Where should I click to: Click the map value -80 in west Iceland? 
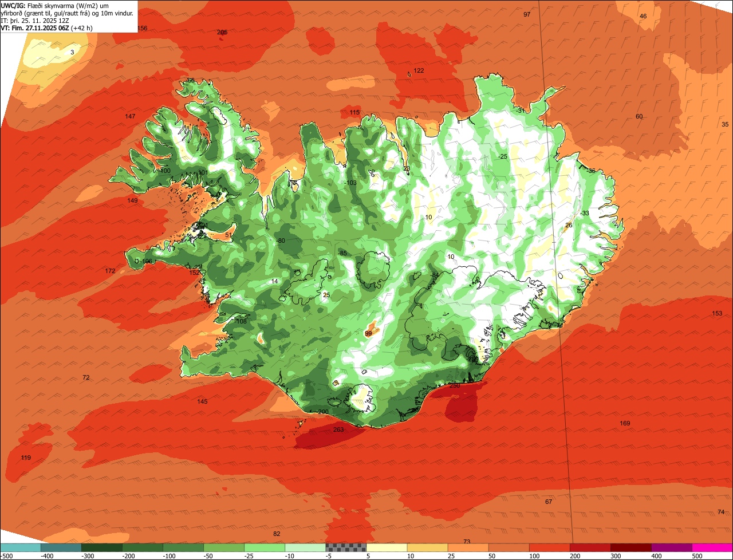(x=281, y=240)
